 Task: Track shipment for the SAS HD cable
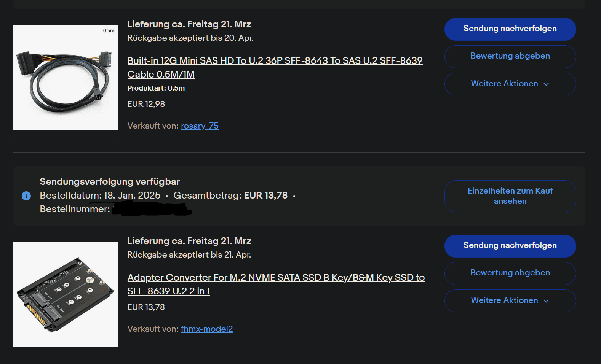point(510,29)
